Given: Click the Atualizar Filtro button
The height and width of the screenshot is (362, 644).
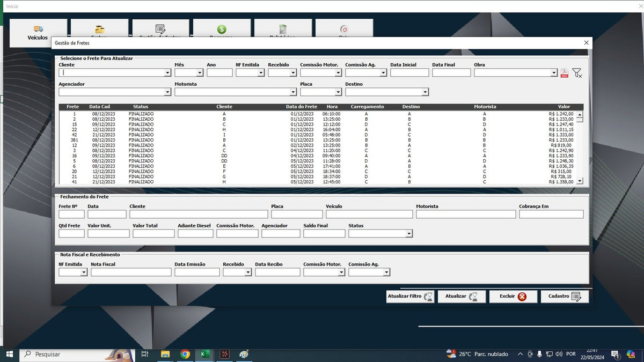Looking at the screenshot, I should (410, 296).
